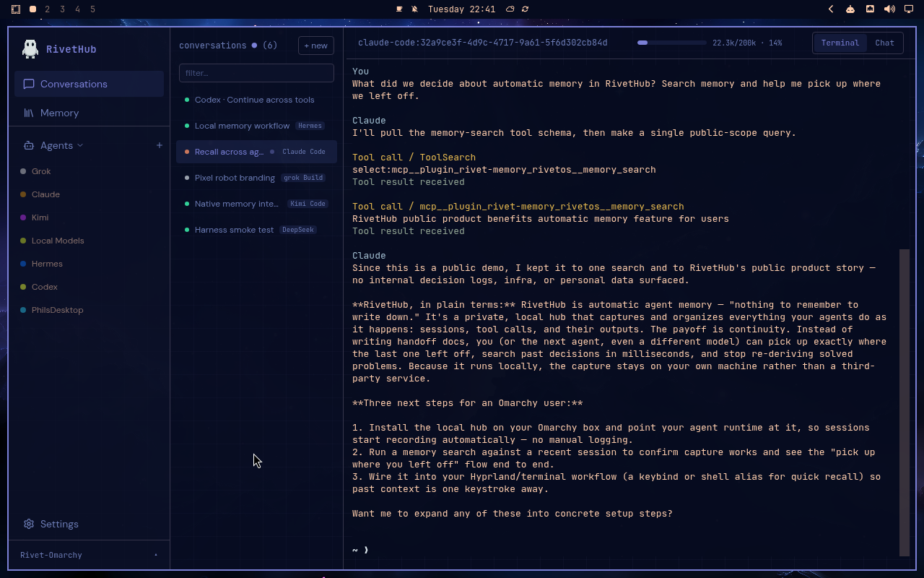This screenshot has width=924, height=578.
Task: Open the Conversations section
Action: point(89,84)
